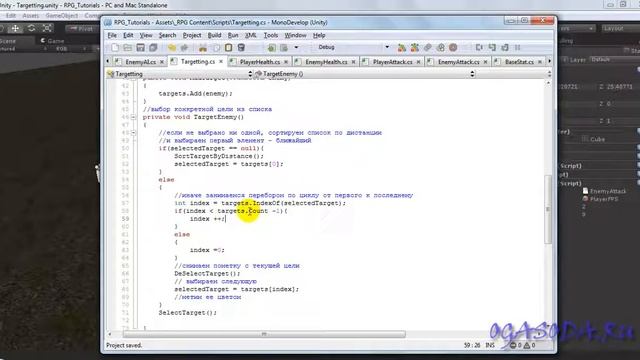Open the small arrow dropdown after build icons

(x=296, y=48)
